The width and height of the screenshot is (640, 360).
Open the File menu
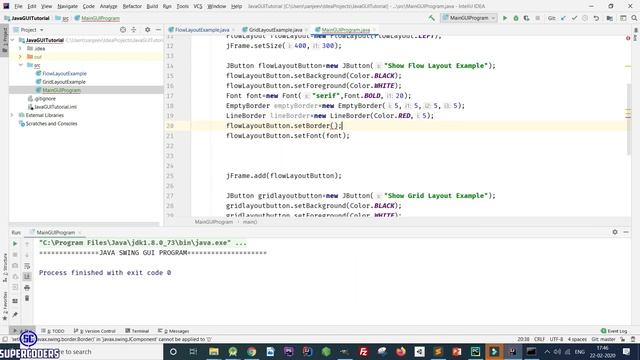click(18, 6)
